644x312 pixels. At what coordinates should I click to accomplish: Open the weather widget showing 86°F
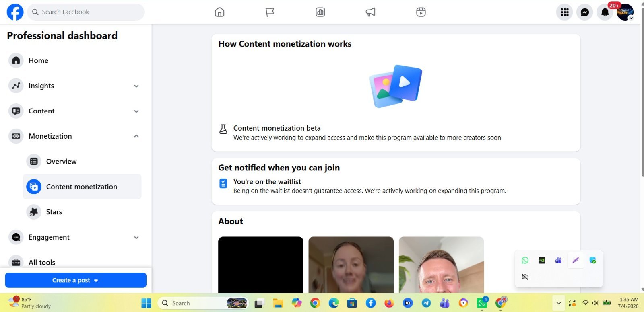(30, 303)
